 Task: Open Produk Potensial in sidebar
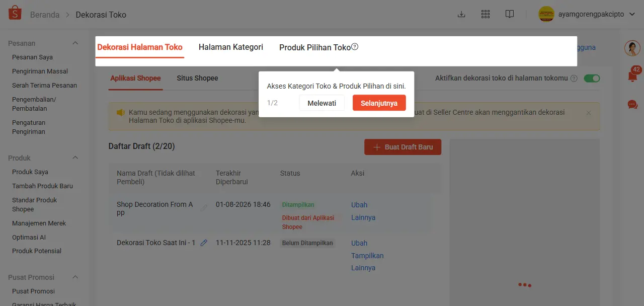tap(37, 251)
